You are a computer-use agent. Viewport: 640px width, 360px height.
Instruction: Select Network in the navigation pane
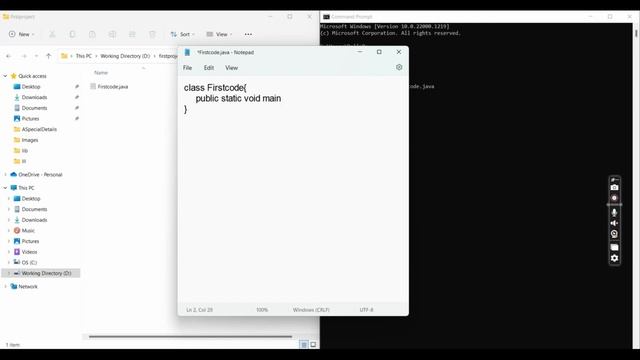pyautogui.click(x=28, y=287)
